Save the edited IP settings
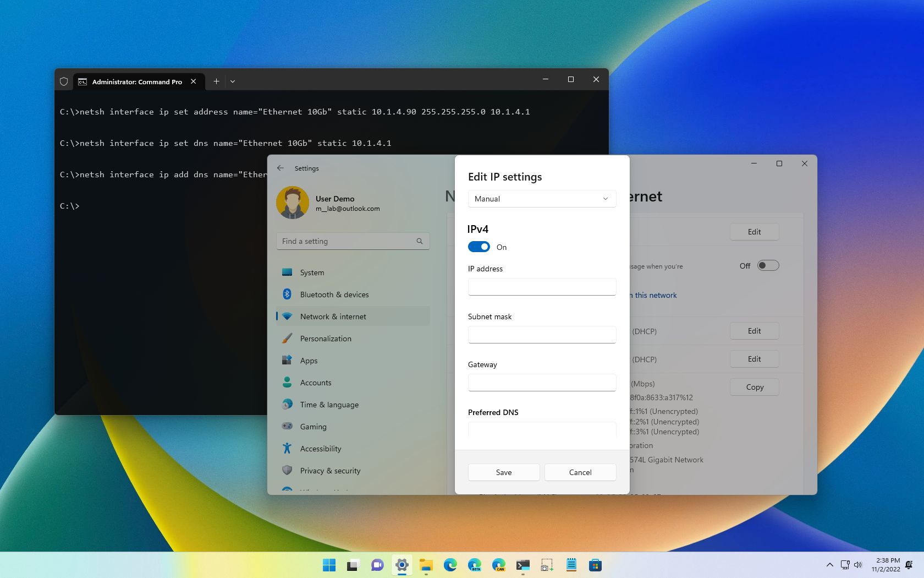This screenshot has height=578, width=924. point(503,472)
